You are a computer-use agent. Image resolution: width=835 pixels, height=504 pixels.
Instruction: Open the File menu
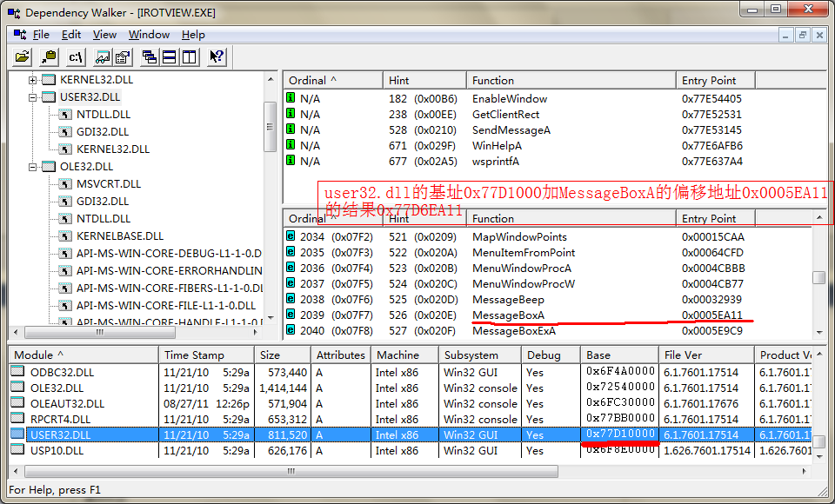pyautogui.click(x=41, y=35)
